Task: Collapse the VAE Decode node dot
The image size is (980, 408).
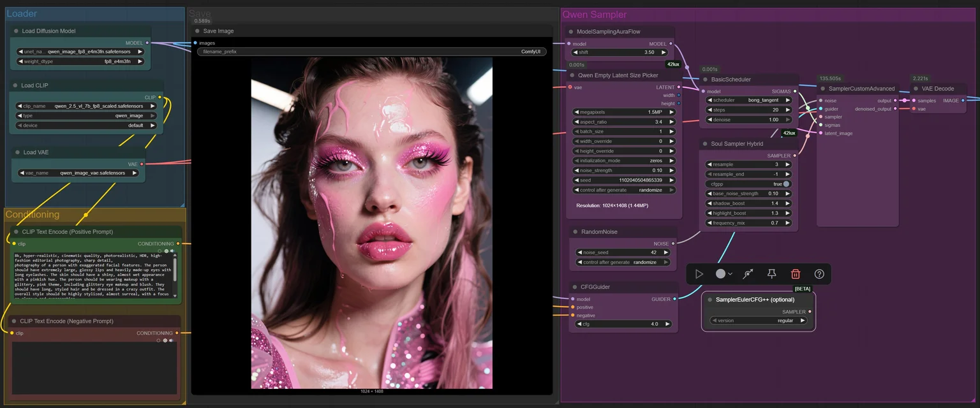Action: pos(916,89)
